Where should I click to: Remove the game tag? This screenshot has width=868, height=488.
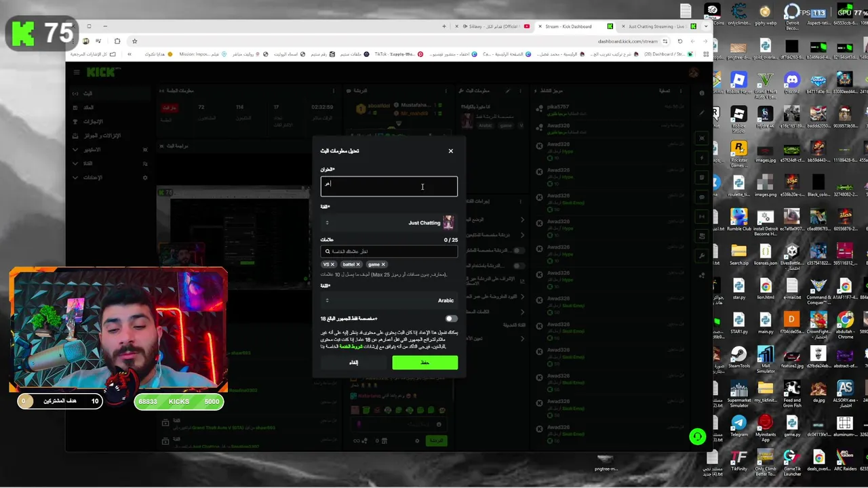click(x=383, y=264)
